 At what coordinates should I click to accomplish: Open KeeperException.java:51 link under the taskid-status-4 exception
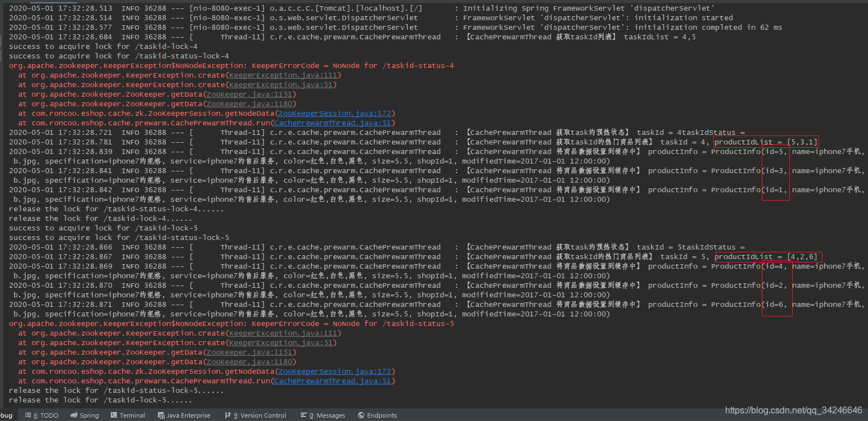tap(281, 85)
